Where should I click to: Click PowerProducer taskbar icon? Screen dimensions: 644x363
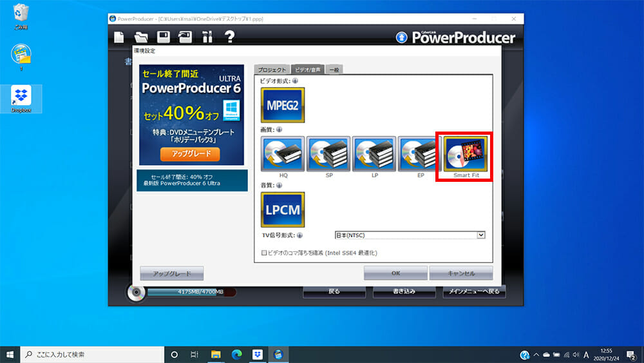pyautogui.click(x=278, y=355)
